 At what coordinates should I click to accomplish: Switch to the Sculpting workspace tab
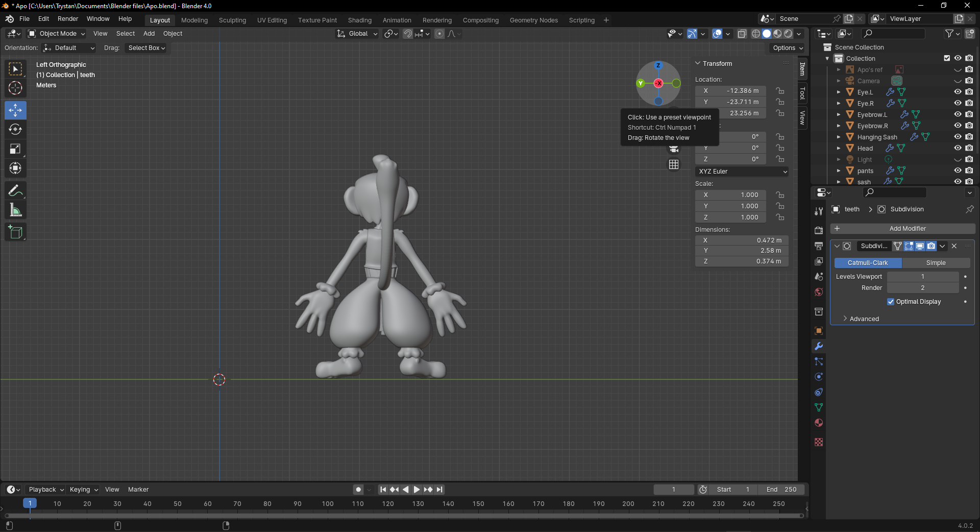[x=232, y=20]
